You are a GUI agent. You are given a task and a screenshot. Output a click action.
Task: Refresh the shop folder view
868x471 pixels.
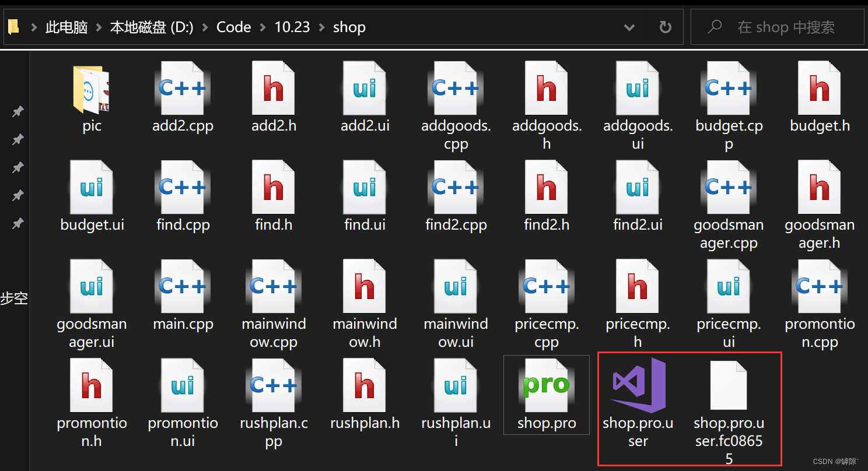[x=664, y=27]
